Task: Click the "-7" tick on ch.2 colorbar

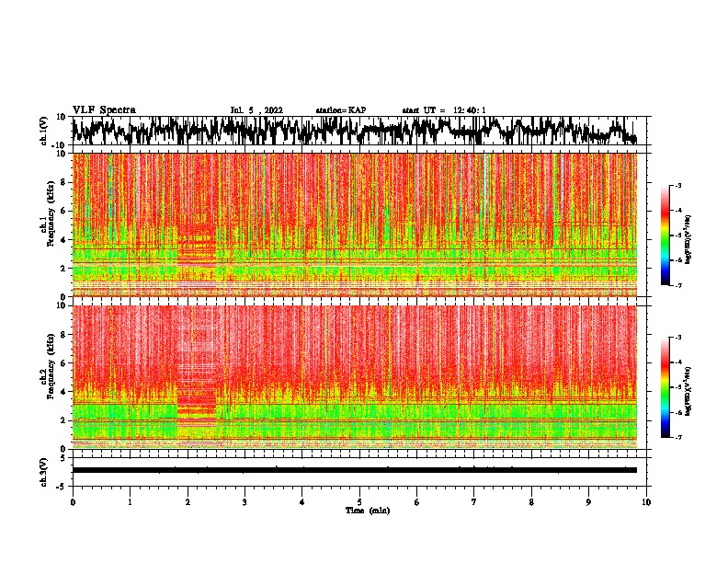Action: click(x=677, y=438)
